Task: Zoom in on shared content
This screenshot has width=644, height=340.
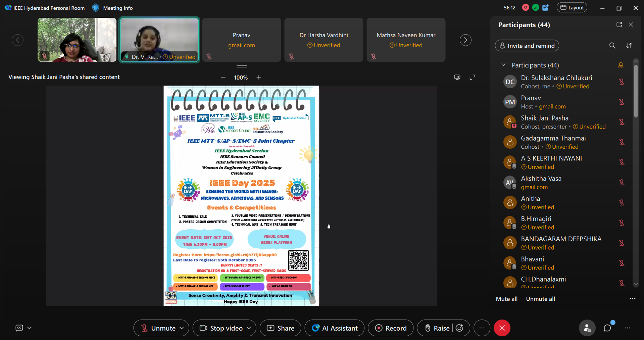Action: (x=259, y=77)
